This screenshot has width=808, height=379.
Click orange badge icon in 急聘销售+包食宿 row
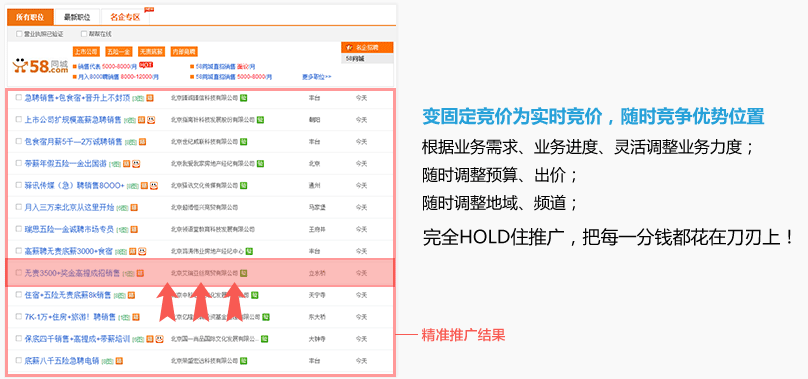(150, 97)
